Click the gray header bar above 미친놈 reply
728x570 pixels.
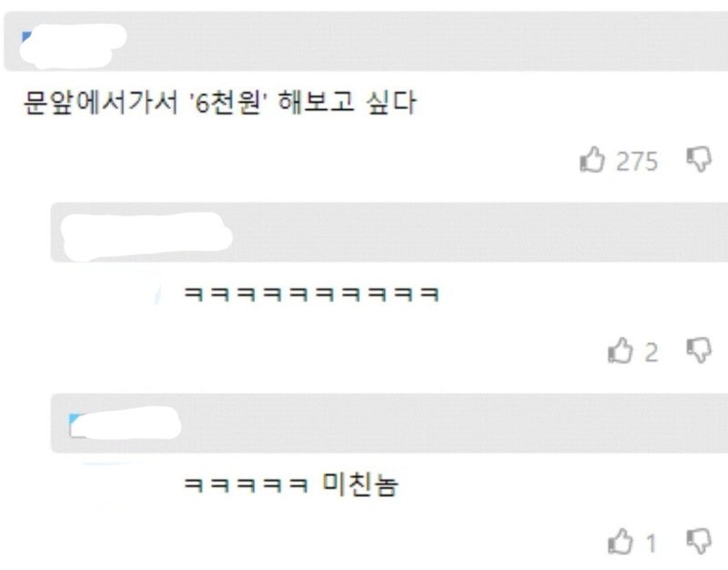(389, 423)
